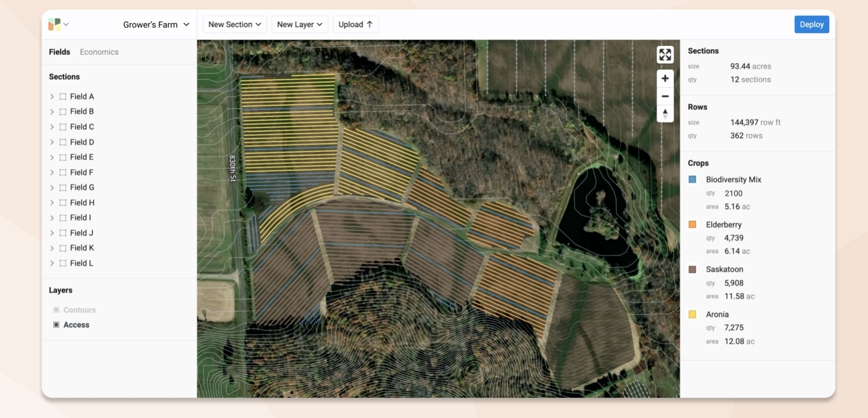Click the 830th St road label
The height and width of the screenshot is (418, 868).
[233, 168]
